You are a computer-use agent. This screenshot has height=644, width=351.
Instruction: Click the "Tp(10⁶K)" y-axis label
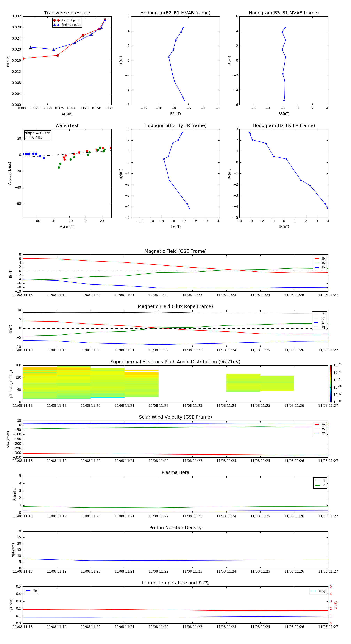coord(11,605)
